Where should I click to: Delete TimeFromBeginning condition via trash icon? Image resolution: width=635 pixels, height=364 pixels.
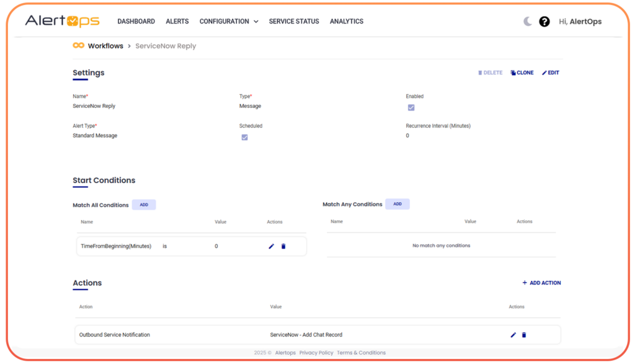283,246
